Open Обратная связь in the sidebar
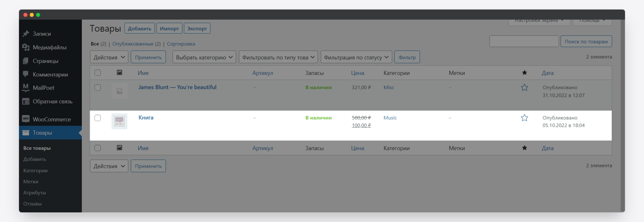Image resolution: width=644 pixels, height=222 pixels. tap(53, 101)
